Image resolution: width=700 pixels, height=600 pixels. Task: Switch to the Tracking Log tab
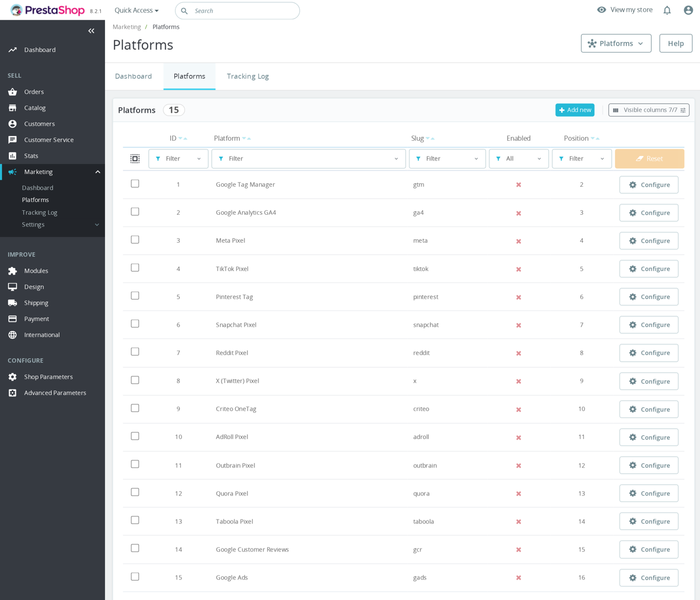tap(248, 76)
